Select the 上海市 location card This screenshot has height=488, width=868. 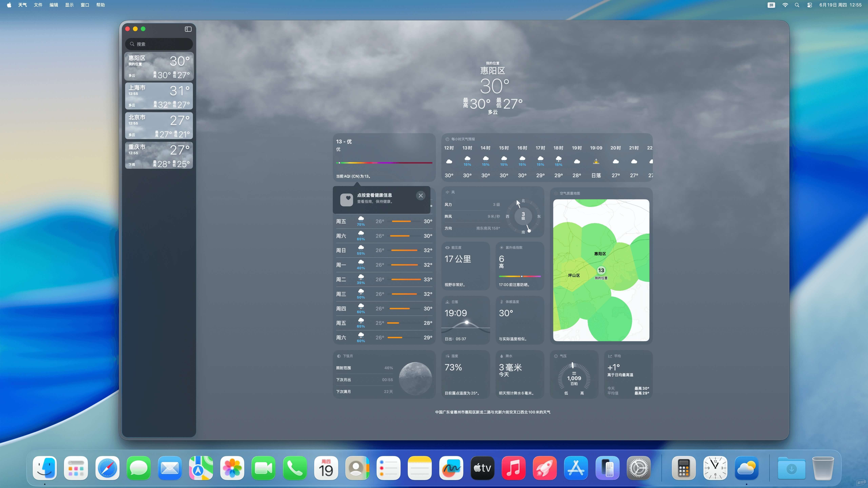click(159, 96)
